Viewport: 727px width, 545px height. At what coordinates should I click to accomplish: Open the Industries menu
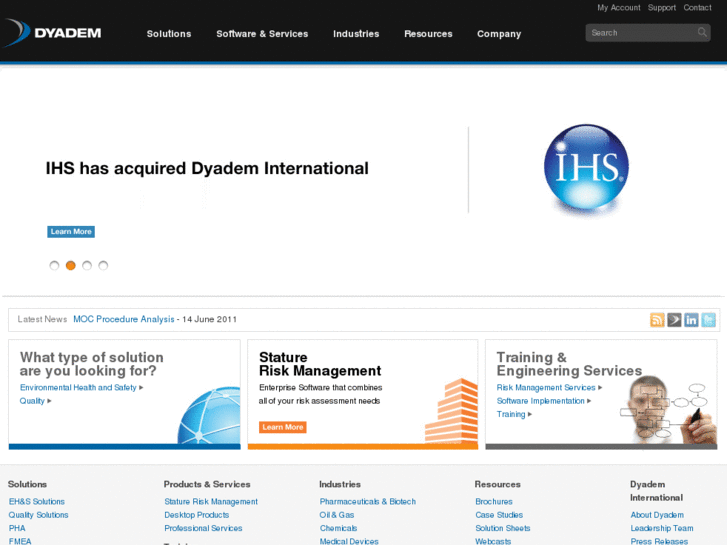356,34
